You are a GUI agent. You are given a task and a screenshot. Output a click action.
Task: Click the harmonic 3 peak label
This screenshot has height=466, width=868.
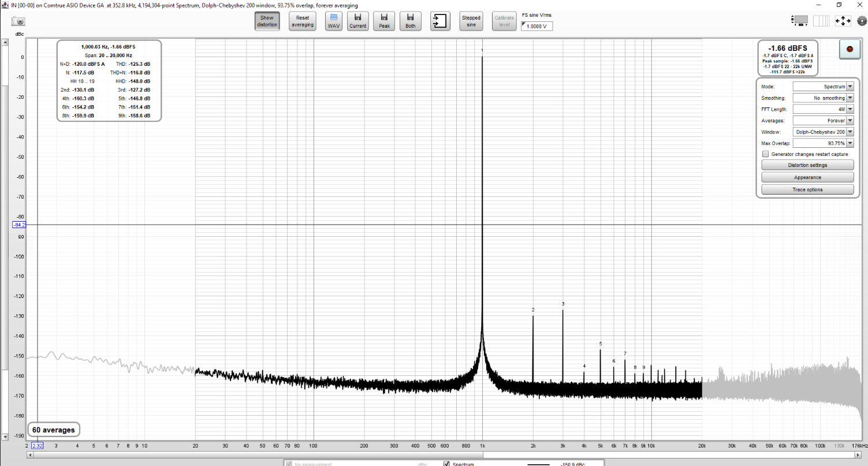562,304
